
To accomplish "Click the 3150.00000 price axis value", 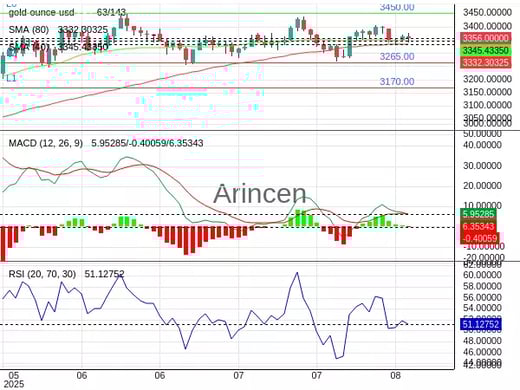I will 487,92.
